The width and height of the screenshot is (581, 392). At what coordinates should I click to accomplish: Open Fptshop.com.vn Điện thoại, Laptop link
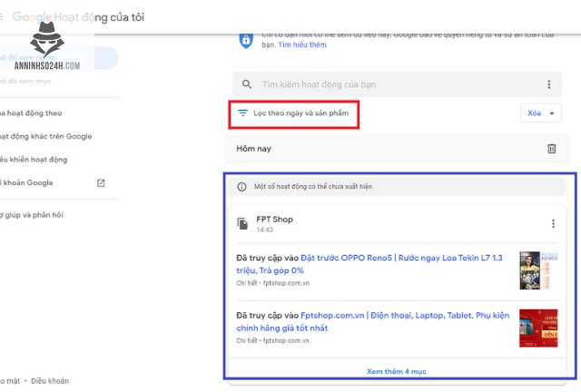point(372,321)
